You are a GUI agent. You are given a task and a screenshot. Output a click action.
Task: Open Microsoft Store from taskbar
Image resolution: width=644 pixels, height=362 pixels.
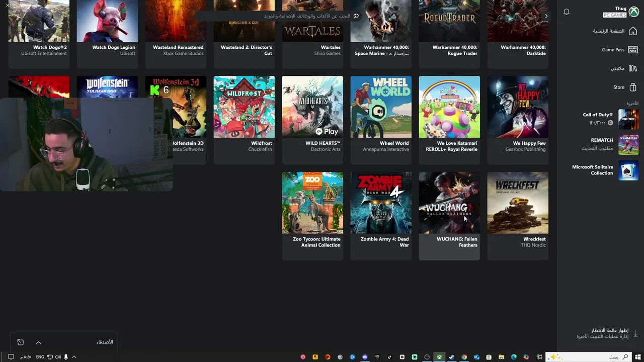coord(489,357)
